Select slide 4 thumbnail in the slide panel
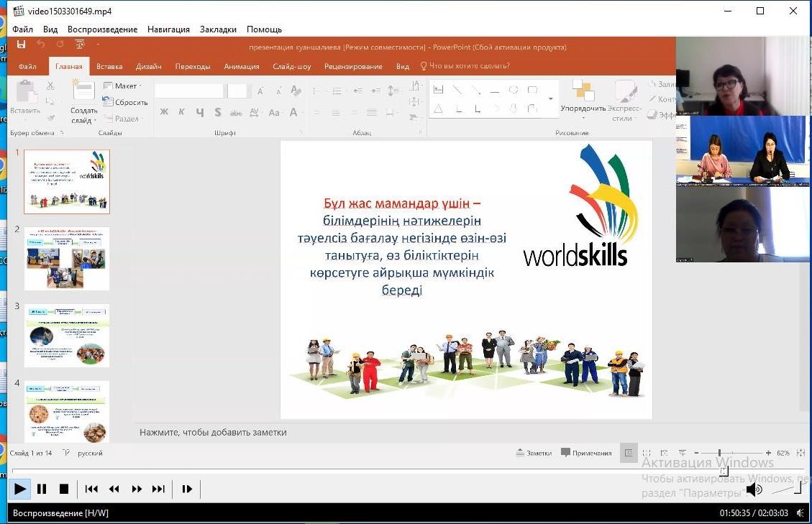This screenshot has width=812, height=524. (67, 412)
